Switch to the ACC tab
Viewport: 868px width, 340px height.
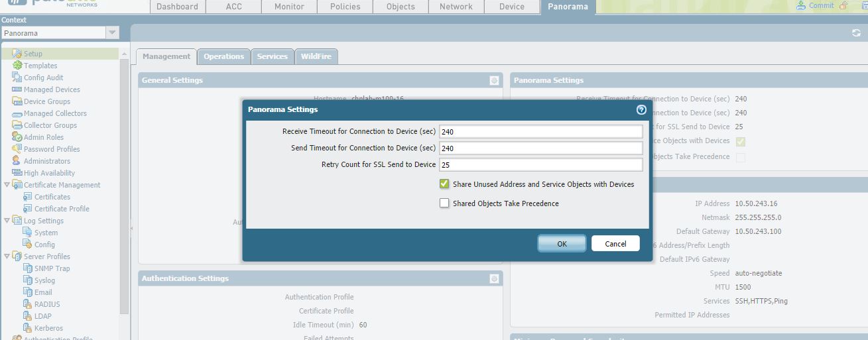coord(233,7)
